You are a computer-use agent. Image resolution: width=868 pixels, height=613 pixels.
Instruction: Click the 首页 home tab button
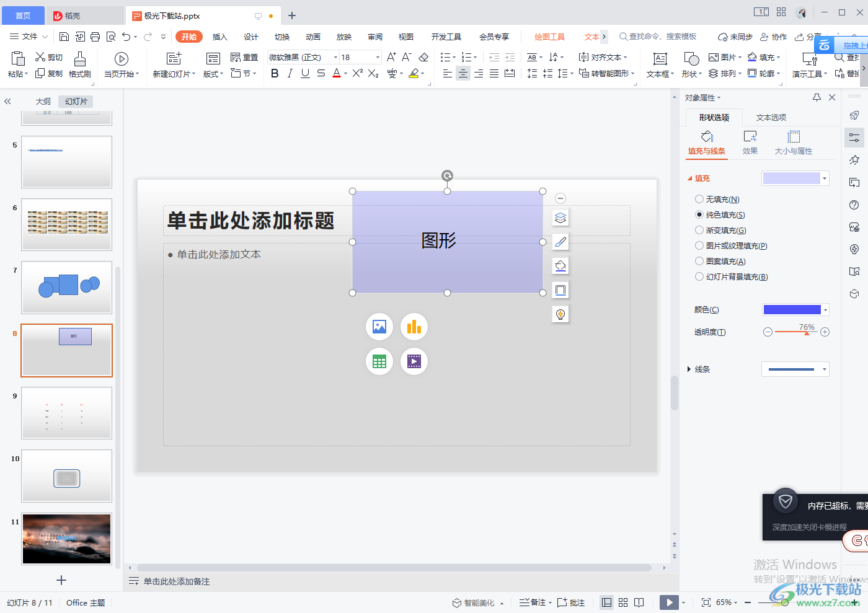23,15
